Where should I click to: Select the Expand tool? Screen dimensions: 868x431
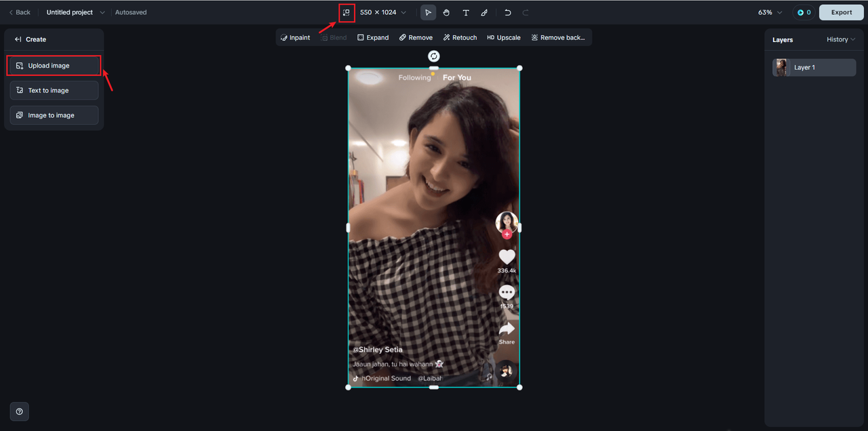[373, 37]
